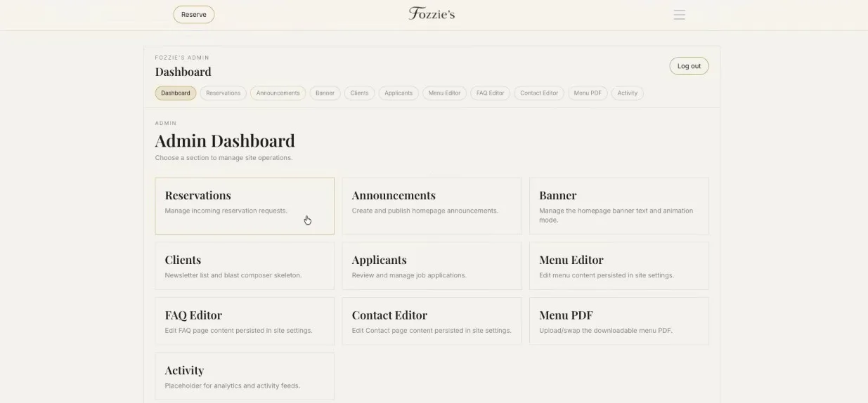
Task: Click the 'Admin Dashboard' heading
Action: (225, 140)
